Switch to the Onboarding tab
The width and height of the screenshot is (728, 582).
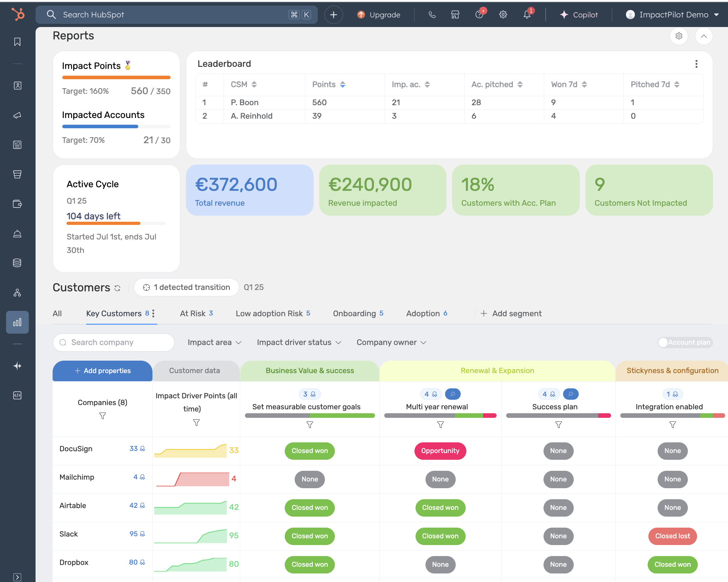coord(358,313)
